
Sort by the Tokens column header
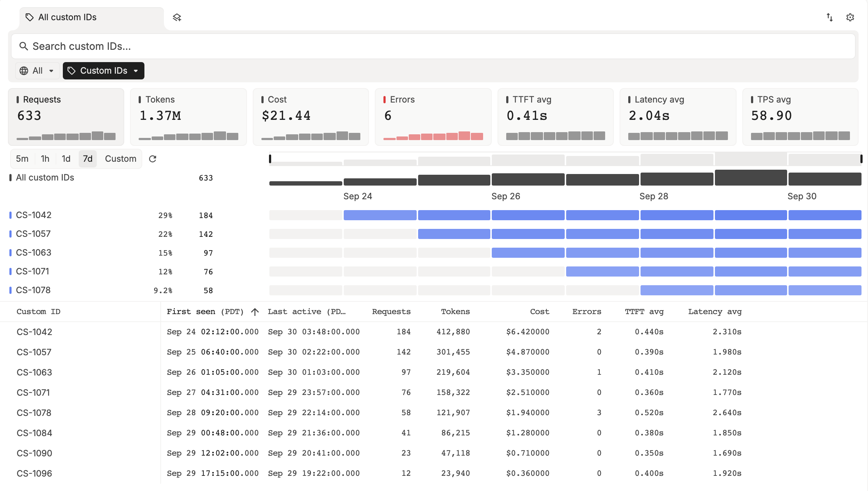455,312
